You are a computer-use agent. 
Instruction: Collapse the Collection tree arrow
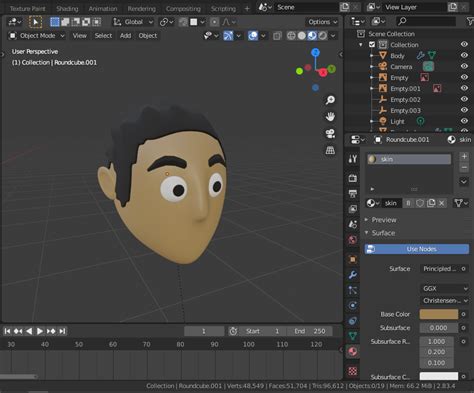coord(361,44)
